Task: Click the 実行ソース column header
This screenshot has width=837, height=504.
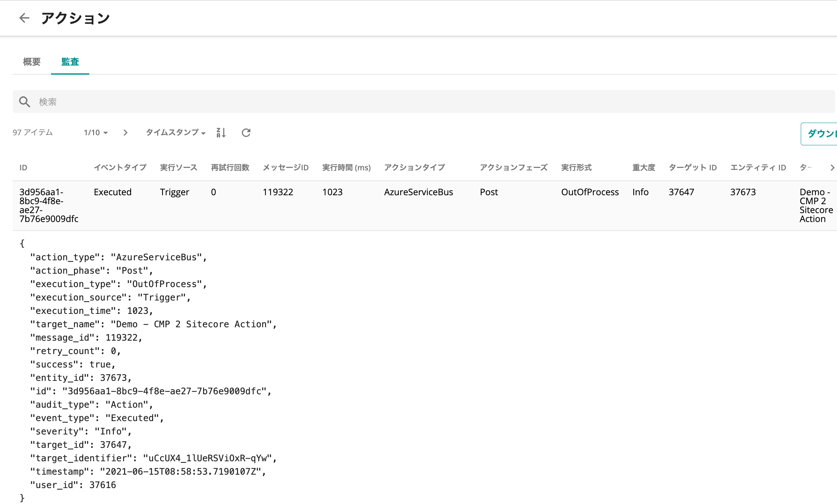Action: 178,167
